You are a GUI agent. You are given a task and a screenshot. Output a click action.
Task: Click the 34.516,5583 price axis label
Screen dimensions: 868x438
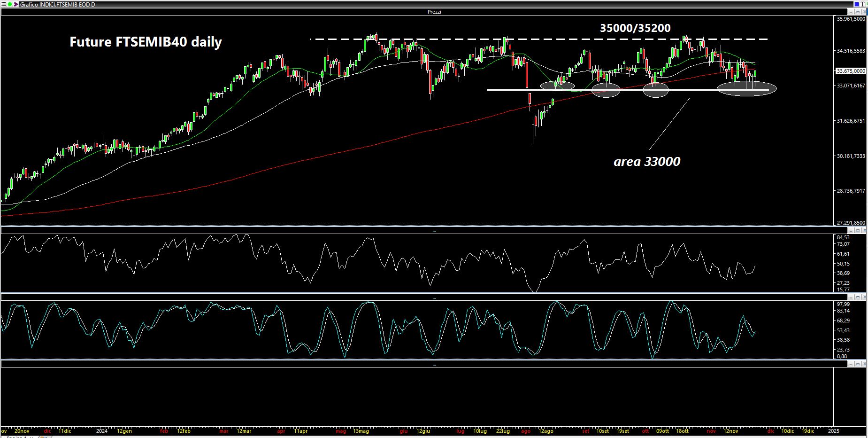[x=851, y=50]
